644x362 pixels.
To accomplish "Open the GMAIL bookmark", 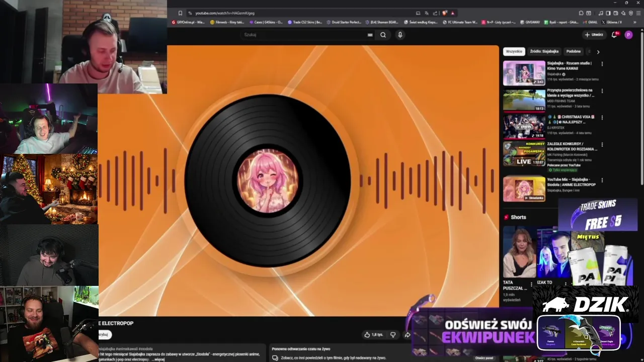I will [x=590, y=22].
